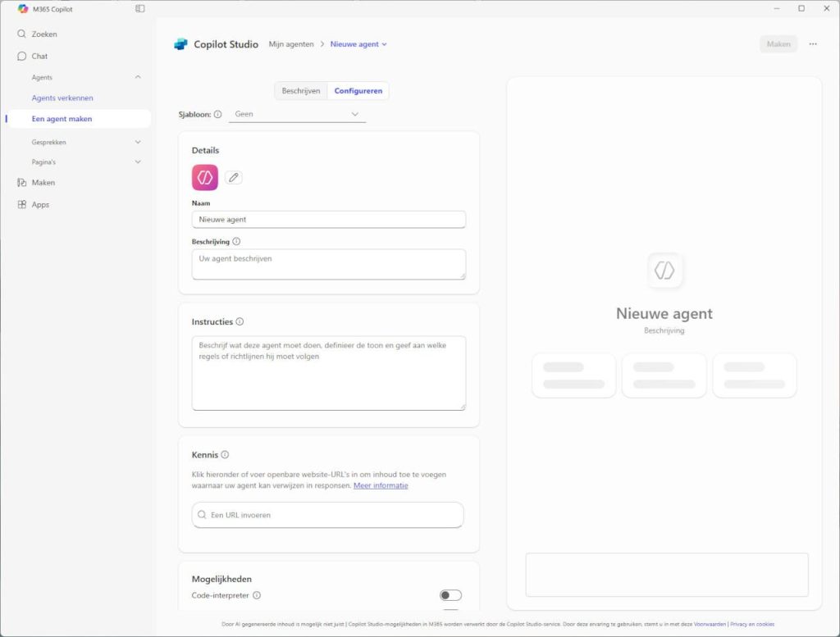Click the middle suggested prompt card placeholder

[x=664, y=375]
